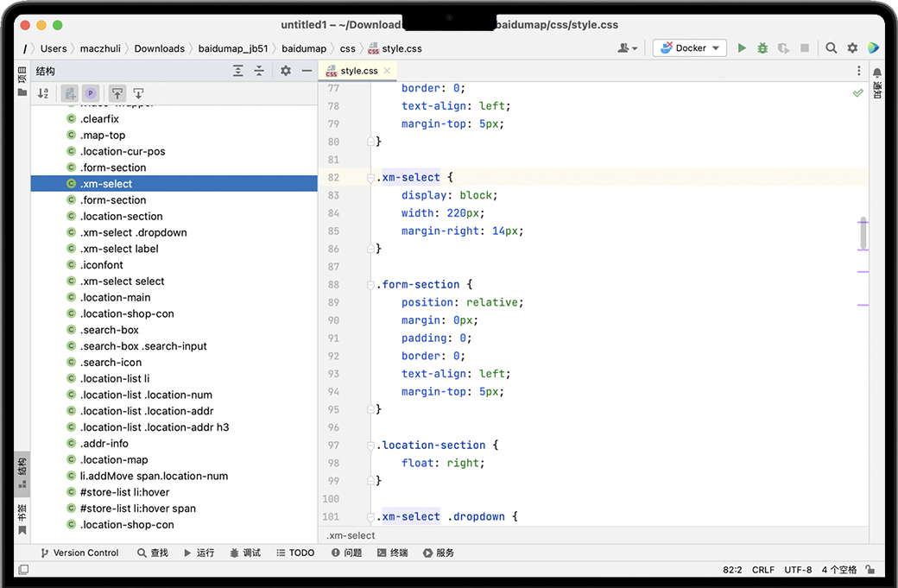Image resolution: width=898 pixels, height=588 pixels.
Task: Click the editor vertical scrollbar thumb
Action: point(863,233)
